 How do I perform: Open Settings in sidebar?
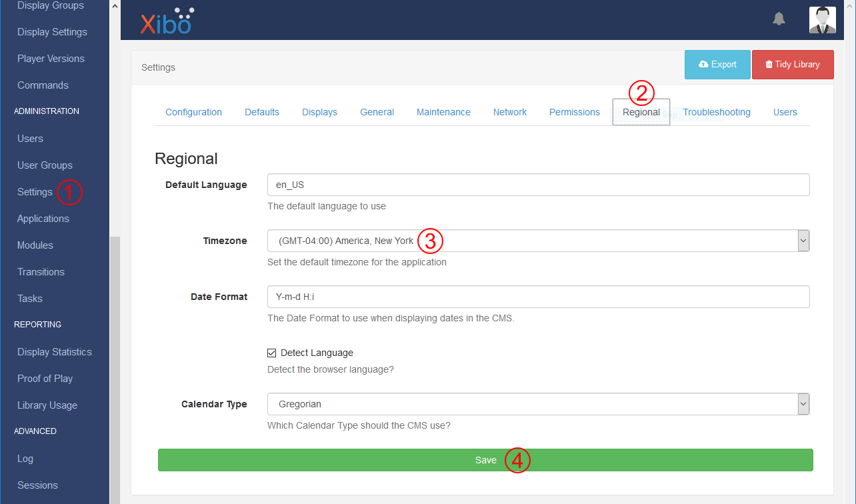point(35,192)
